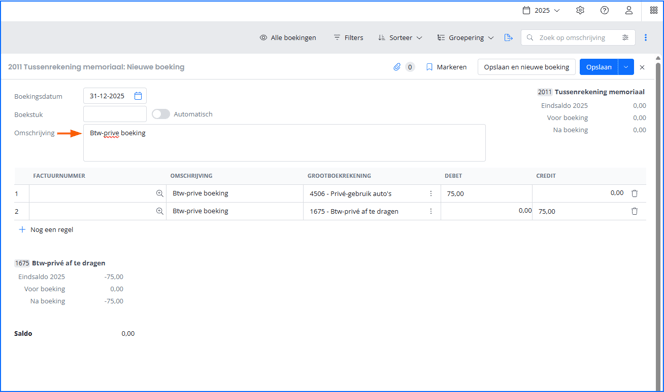Click the invoice search magnifier in row 1

point(160,193)
